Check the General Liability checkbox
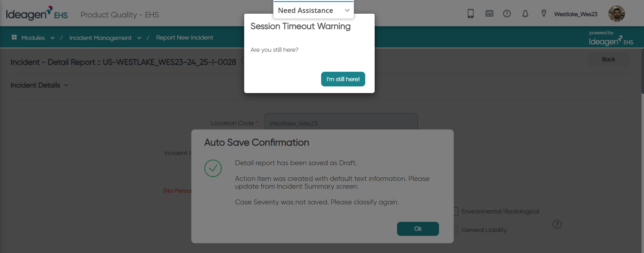The height and width of the screenshot is (253, 644). point(456,230)
